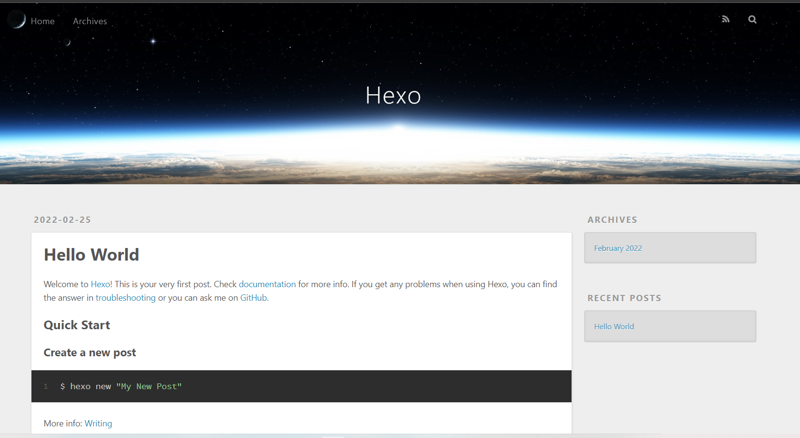Screen dimensions: 800x438
Task: Follow the Hexo link in the welcome text
Action: (100, 284)
